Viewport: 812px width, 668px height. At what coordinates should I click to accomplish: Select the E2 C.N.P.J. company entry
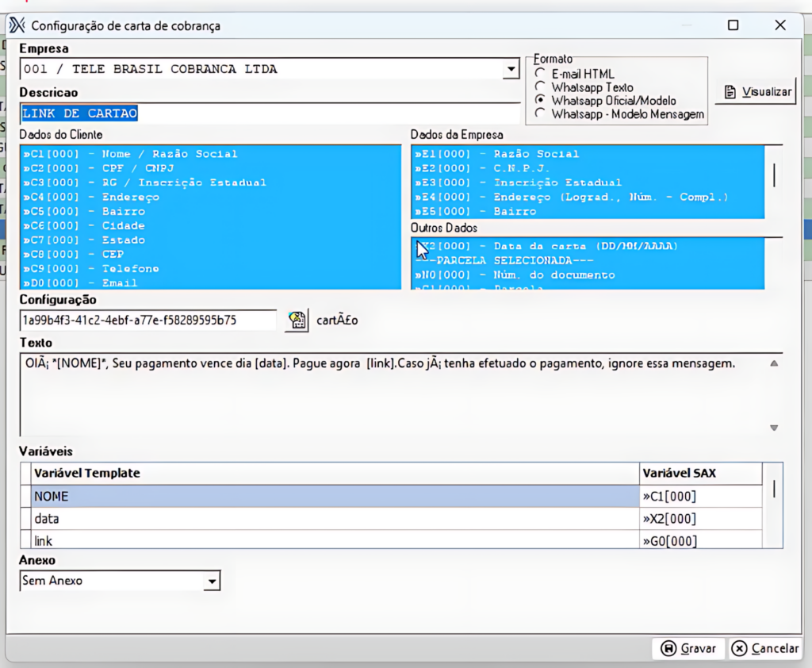click(x=588, y=168)
